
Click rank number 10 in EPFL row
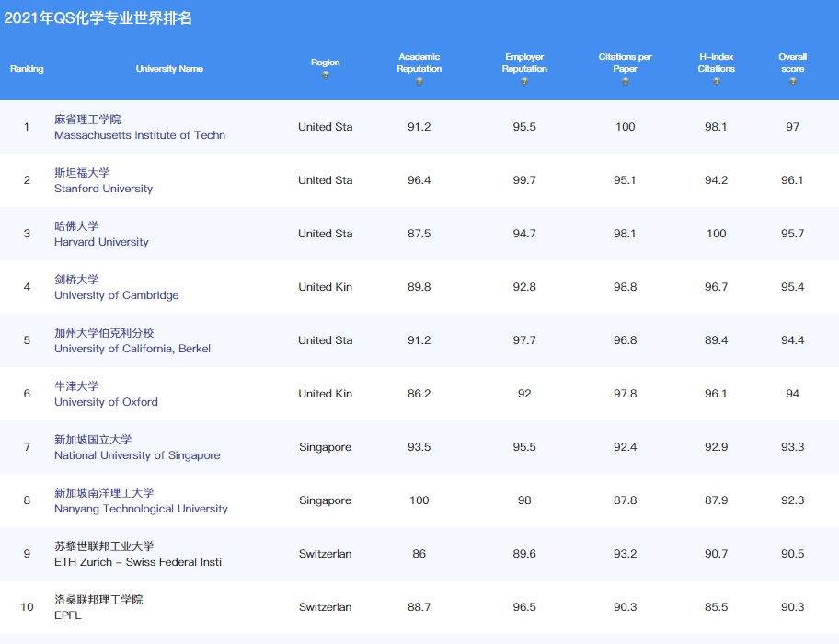[x=27, y=607]
